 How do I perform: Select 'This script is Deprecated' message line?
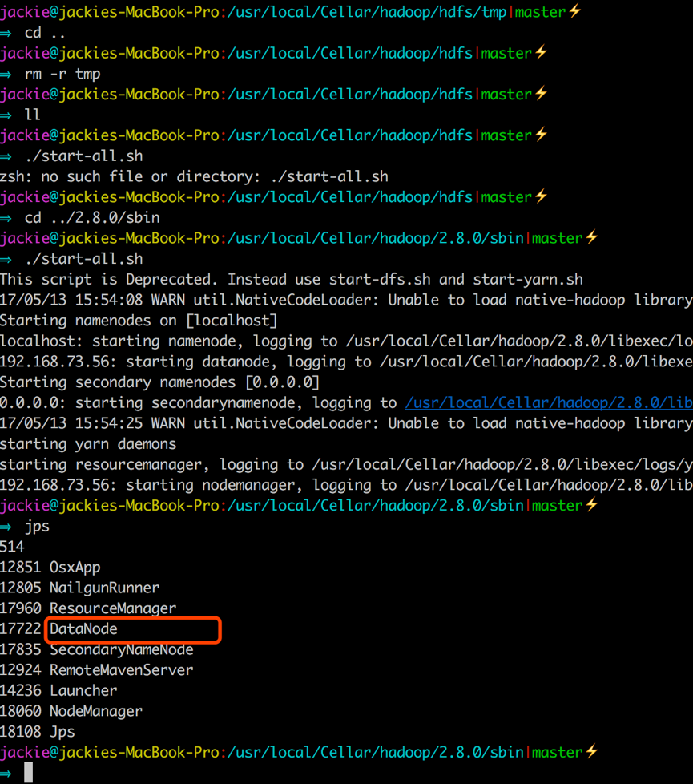click(x=292, y=280)
